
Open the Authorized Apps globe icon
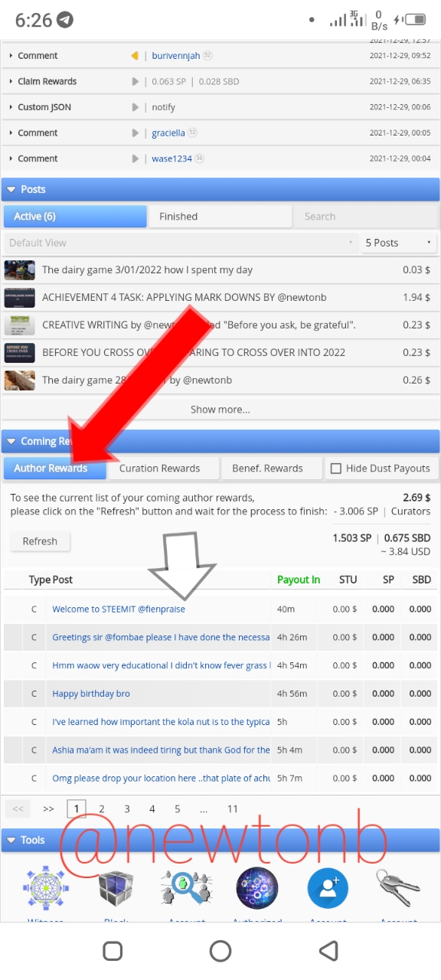tap(257, 888)
